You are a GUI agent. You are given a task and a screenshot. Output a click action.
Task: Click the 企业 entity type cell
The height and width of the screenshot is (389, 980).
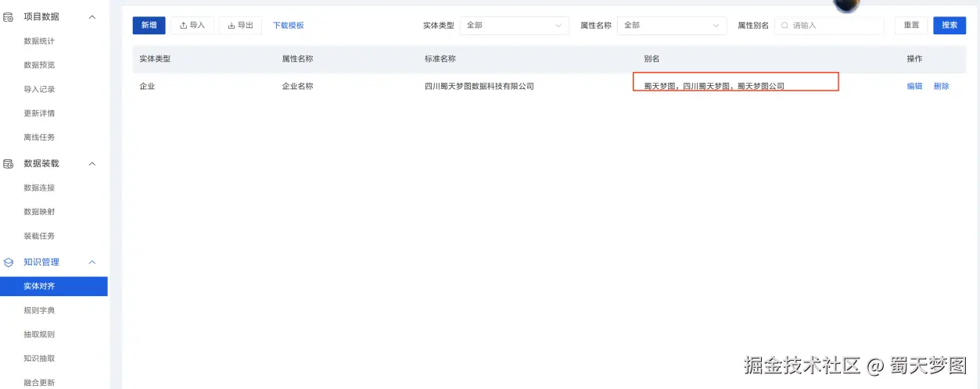[147, 87]
